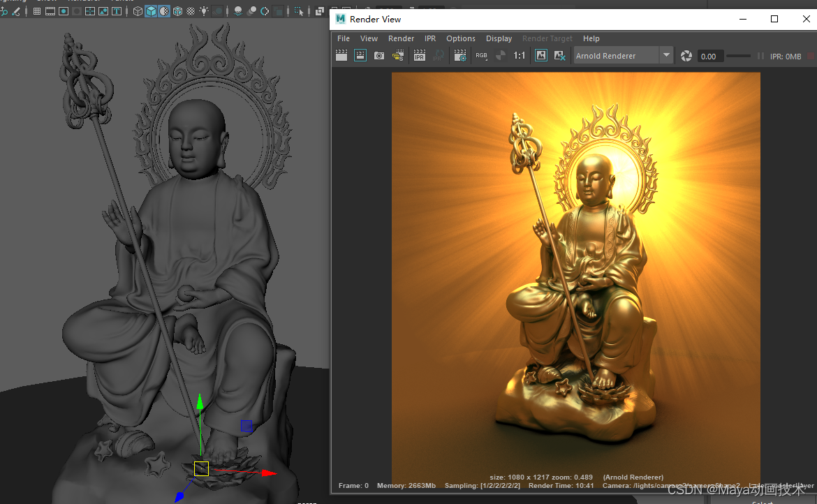The width and height of the screenshot is (817, 504).
Task: Click the yellow center move manipulator square
Action: [x=202, y=468]
